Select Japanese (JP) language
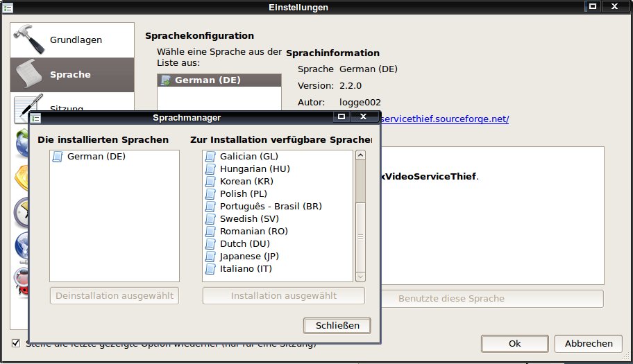Image resolution: width=633 pixels, height=364 pixels. click(278, 257)
